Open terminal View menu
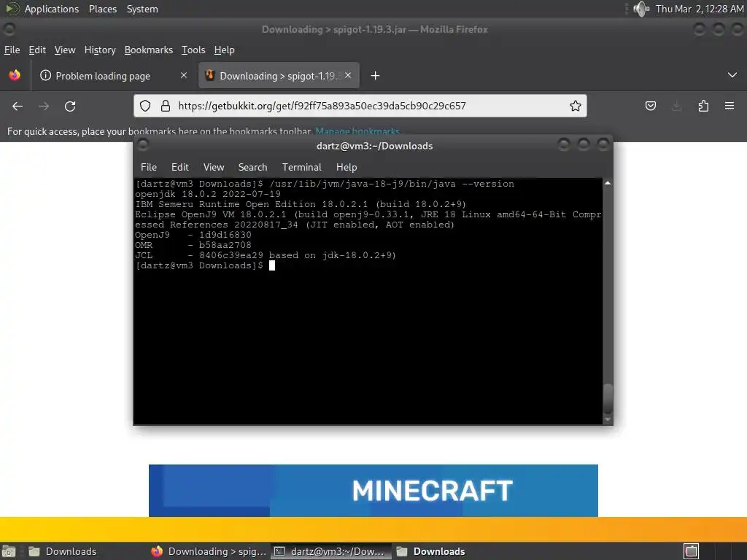Image resolution: width=747 pixels, height=560 pixels. click(214, 167)
